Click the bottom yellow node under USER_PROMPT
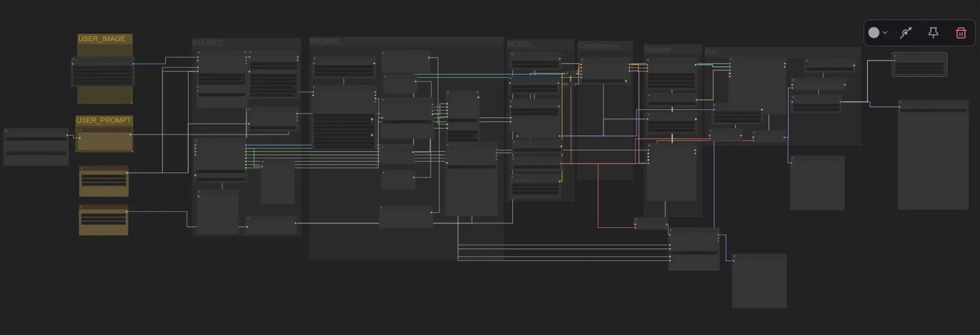980x335 pixels. click(x=103, y=220)
